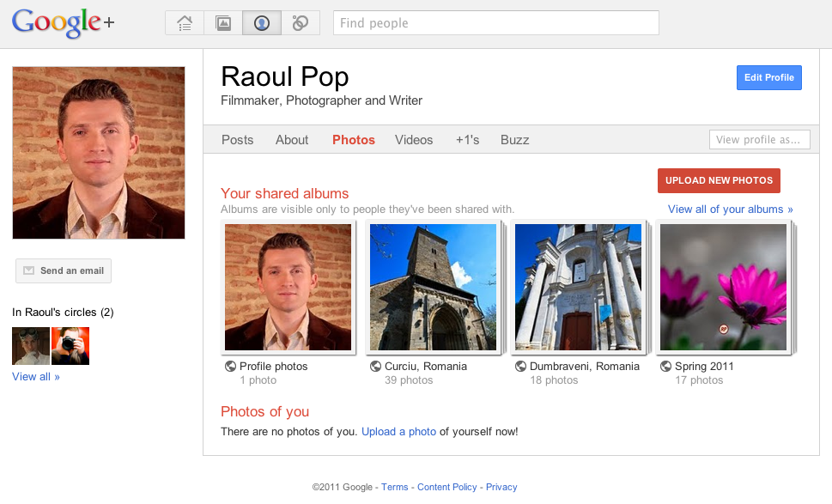Viewport: 832px width, 504px height.
Task: Go to the Videos tab
Action: coord(414,140)
